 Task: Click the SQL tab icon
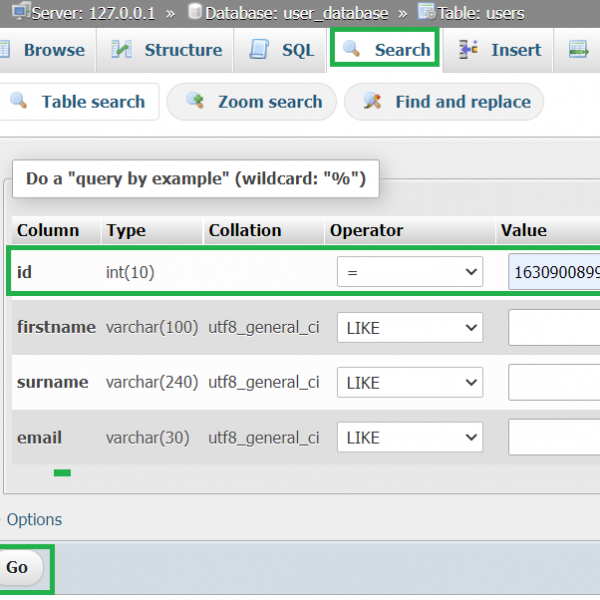pyautogui.click(x=259, y=50)
